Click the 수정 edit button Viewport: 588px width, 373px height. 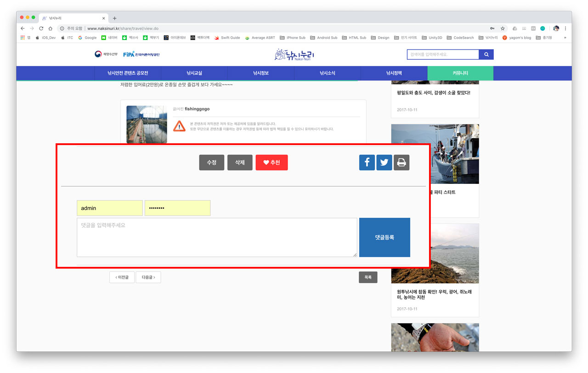click(x=211, y=163)
